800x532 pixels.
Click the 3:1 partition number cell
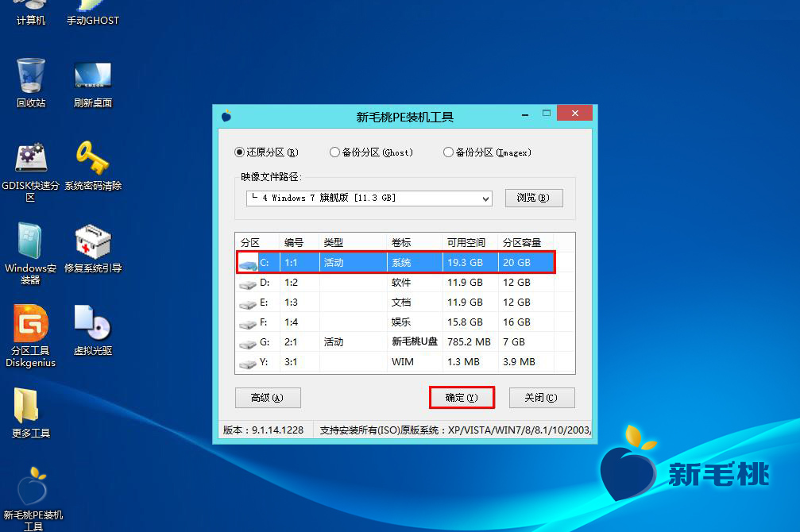pyautogui.click(x=291, y=362)
